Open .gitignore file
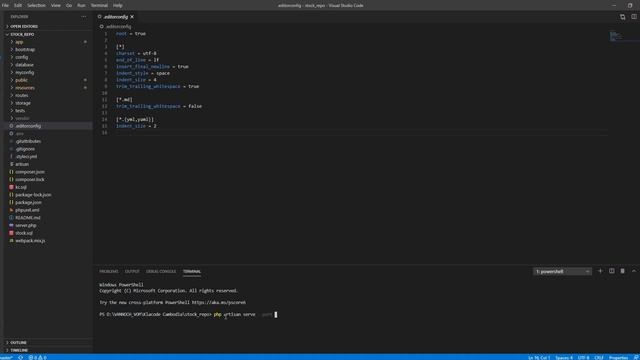The image size is (640, 360). pyautogui.click(x=25, y=149)
